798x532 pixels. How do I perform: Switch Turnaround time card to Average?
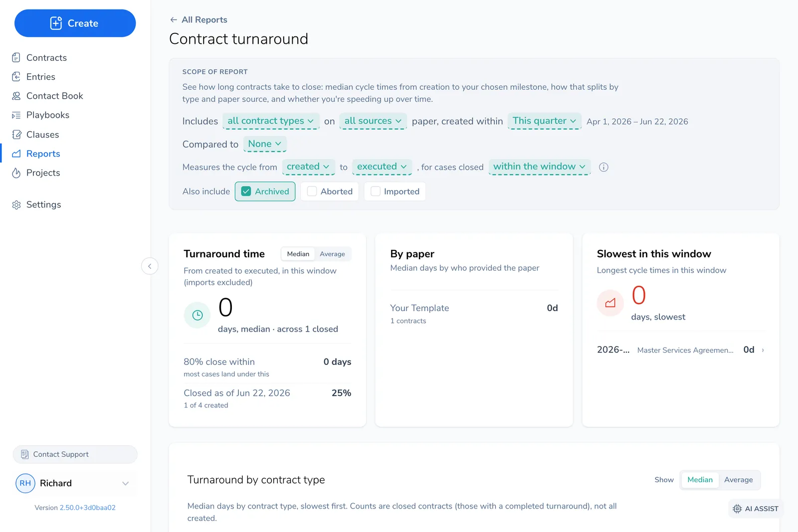click(332, 254)
